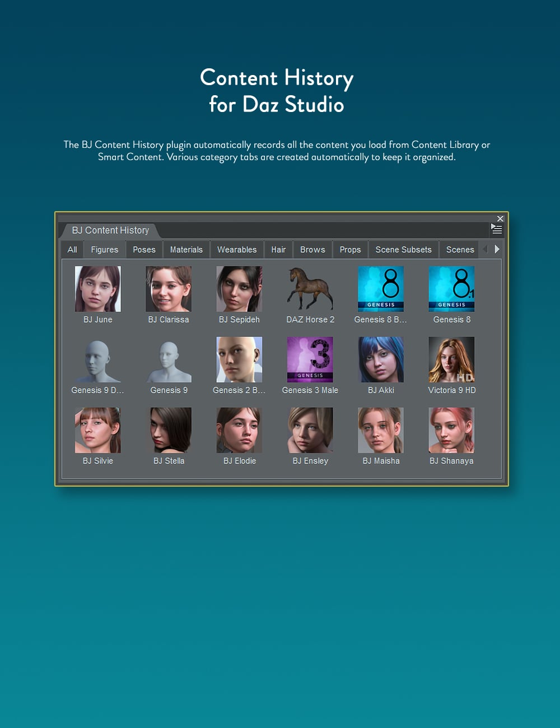Switch to the Wearables tab
560x728 pixels.
tap(237, 250)
